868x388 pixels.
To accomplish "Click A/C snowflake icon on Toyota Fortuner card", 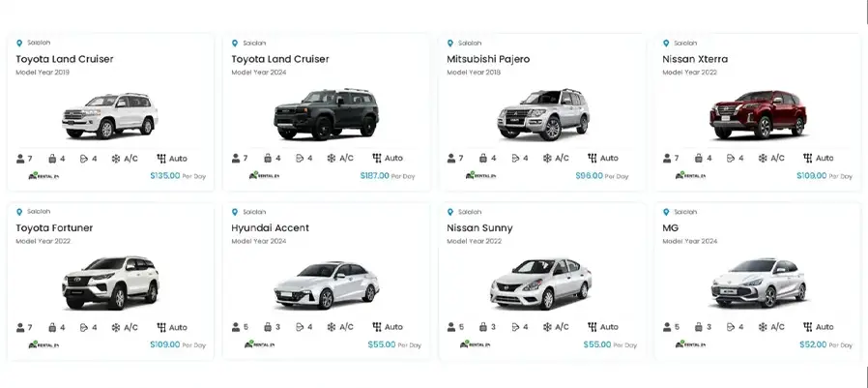I will (116, 328).
